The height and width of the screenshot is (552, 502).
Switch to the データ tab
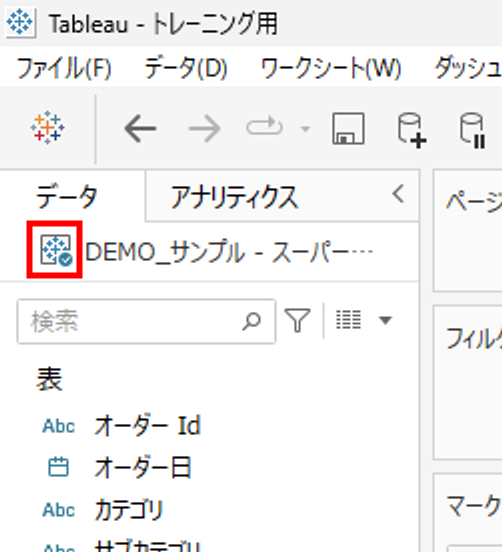(67, 196)
